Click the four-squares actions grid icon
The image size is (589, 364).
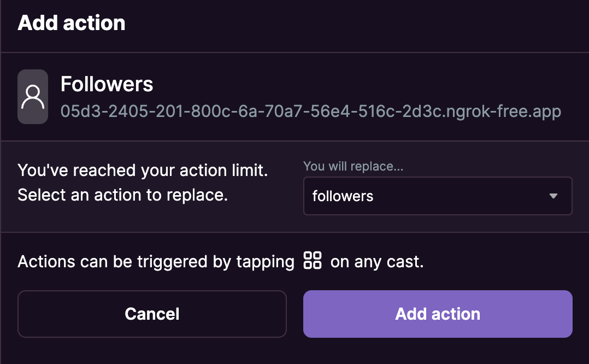click(313, 260)
